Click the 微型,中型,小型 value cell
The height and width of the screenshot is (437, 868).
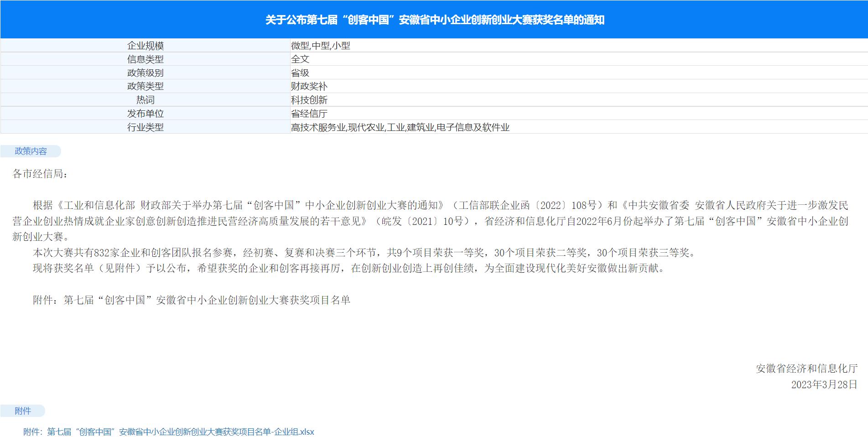coord(321,46)
